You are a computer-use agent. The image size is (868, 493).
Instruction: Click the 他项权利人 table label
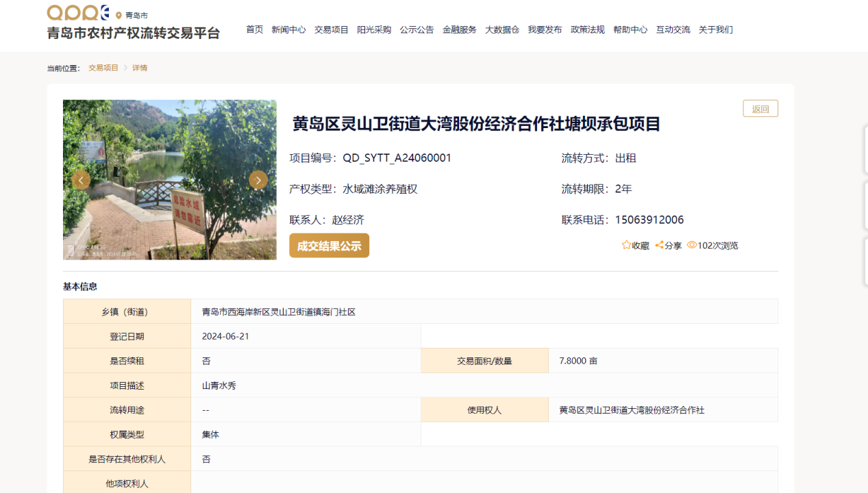coord(127,483)
